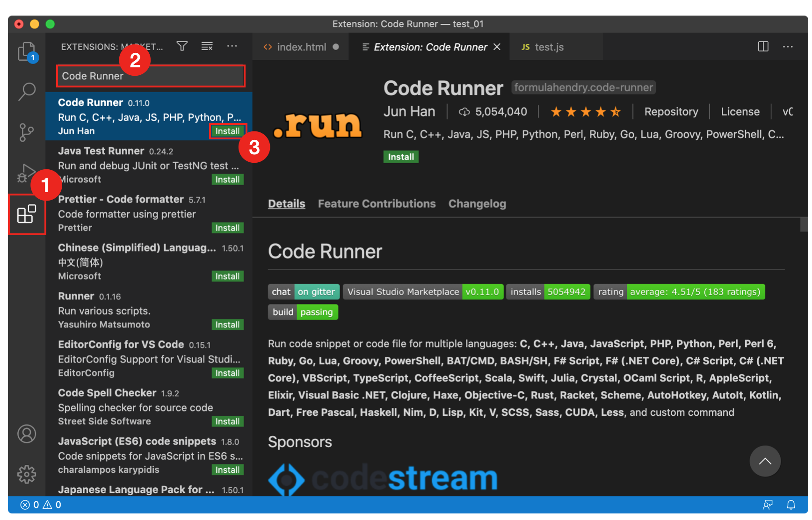The image size is (812, 520).
Task: Install Code Runner from the list
Action: (227, 131)
